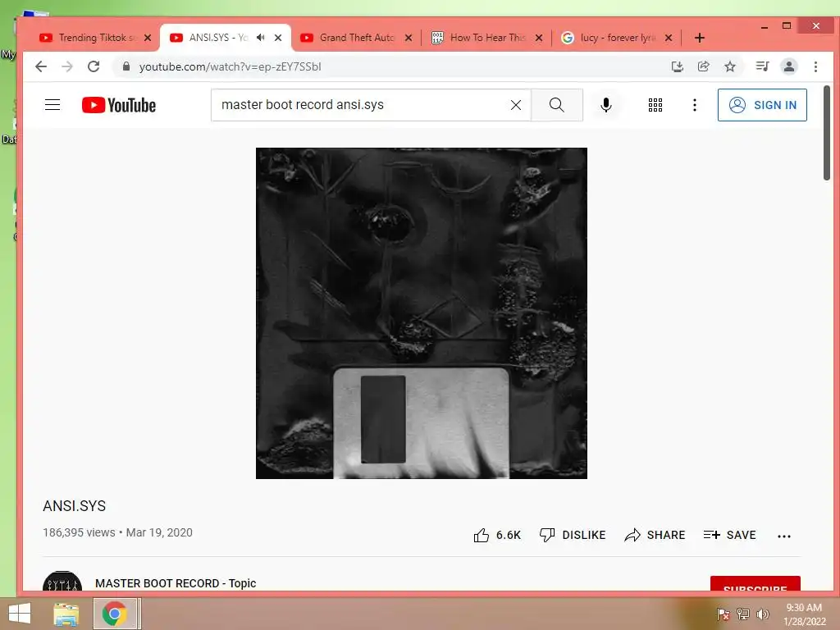The width and height of the screenshot is (840, 630).
Task: Click the page vertical scrollbar
Action: [x=827, y=133]
